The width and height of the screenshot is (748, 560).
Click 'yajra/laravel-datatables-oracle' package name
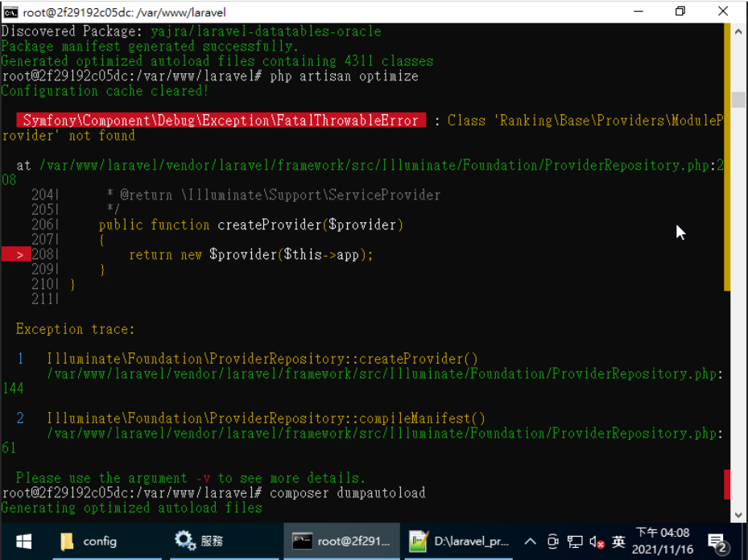pyautogui.click(x=266, y=31)
